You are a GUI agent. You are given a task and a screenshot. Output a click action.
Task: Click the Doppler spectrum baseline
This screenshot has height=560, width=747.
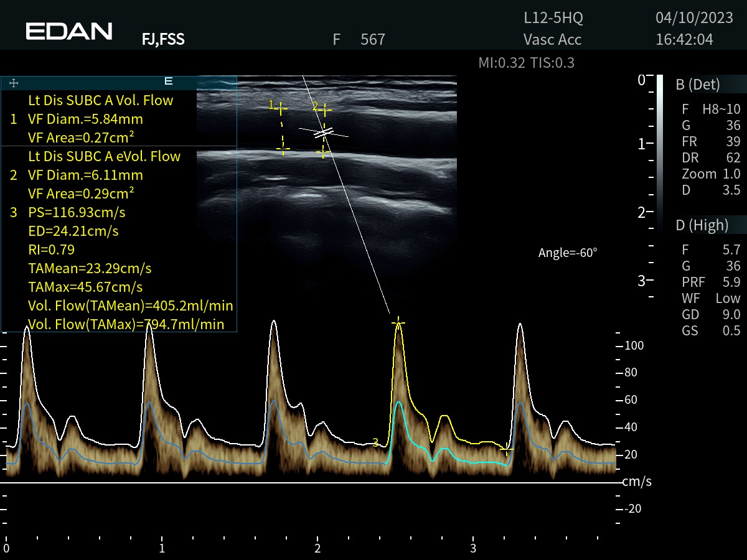pyautogui.click(x=311, y=483)
